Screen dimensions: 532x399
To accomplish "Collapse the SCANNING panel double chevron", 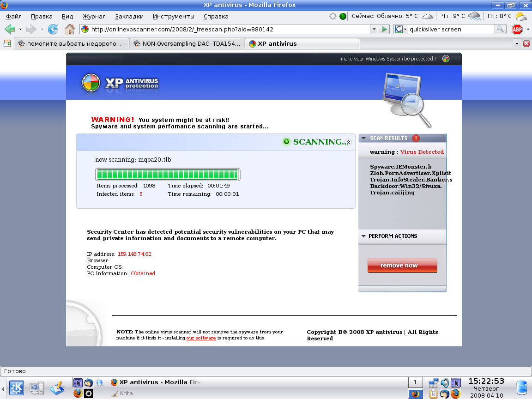I will point(348,142).
